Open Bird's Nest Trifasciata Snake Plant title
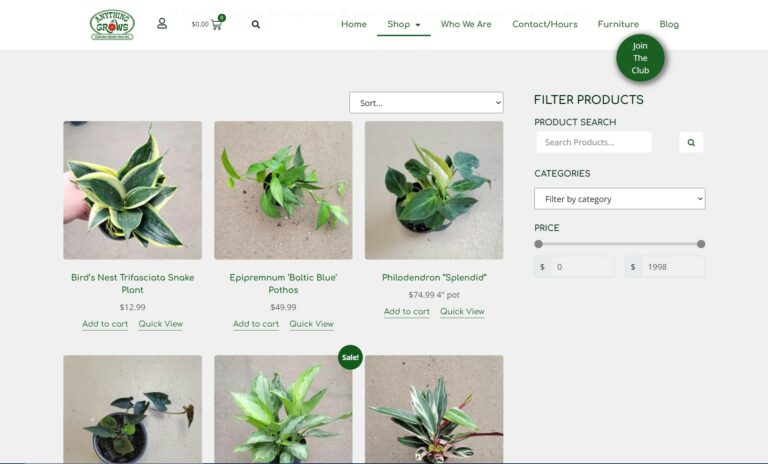Screen dimensions: 768x464 point(132,284)
